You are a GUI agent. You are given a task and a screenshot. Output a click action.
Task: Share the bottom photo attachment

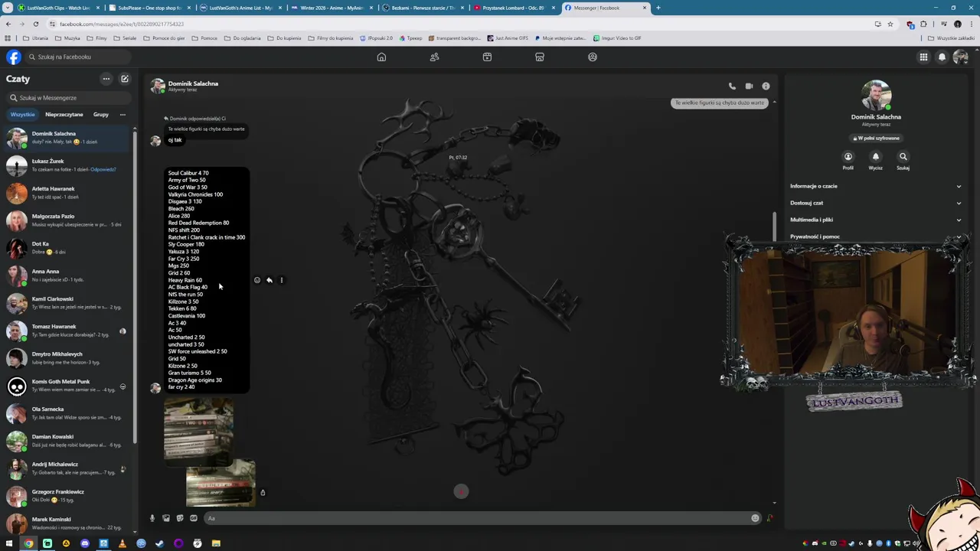pos(263,493)
